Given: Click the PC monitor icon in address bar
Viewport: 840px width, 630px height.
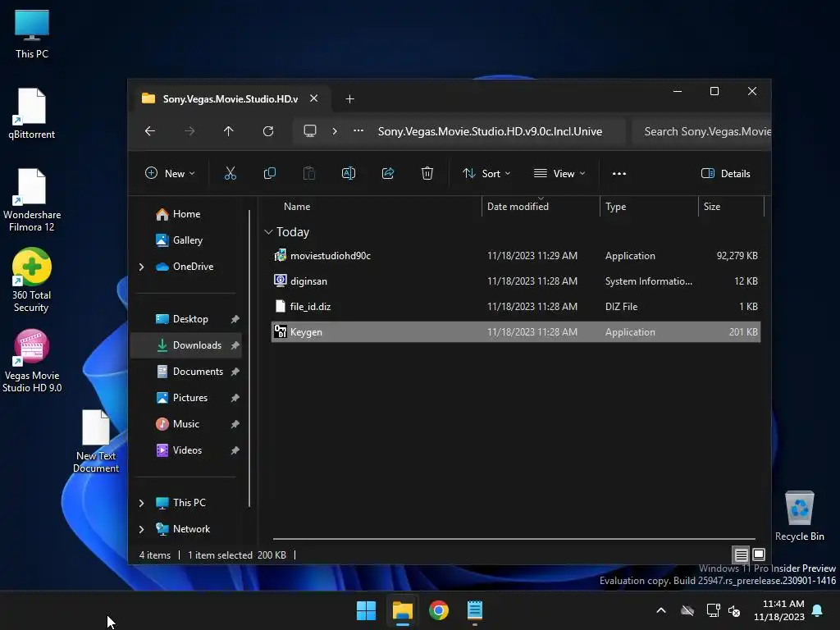Looking at the screenshot, I should (309, 131).
